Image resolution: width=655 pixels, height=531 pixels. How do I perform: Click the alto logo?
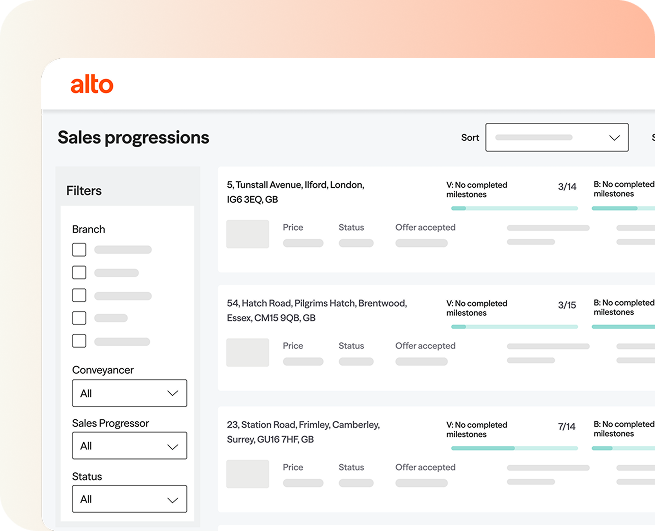(92, 85)
